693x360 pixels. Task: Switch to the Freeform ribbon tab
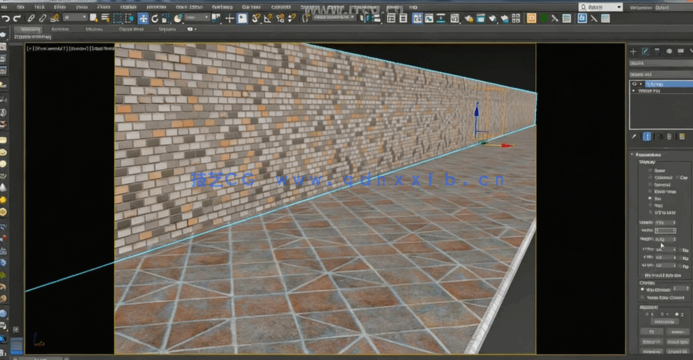pyautogui.click(x=60, y=29)
